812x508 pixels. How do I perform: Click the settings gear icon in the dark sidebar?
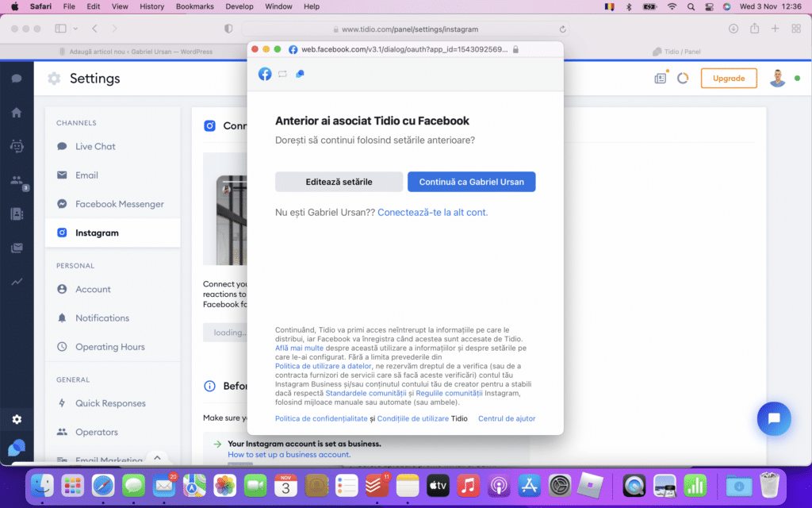pos(17,419)
